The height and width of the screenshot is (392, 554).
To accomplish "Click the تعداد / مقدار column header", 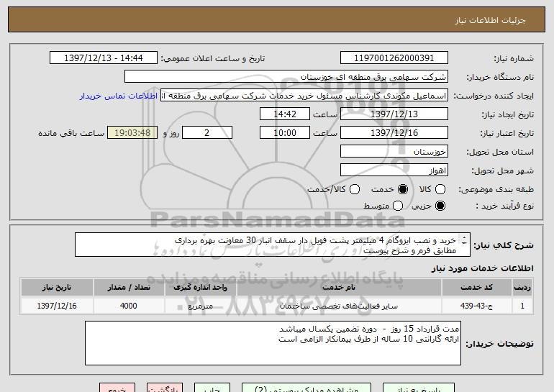I will click(129, 288).
